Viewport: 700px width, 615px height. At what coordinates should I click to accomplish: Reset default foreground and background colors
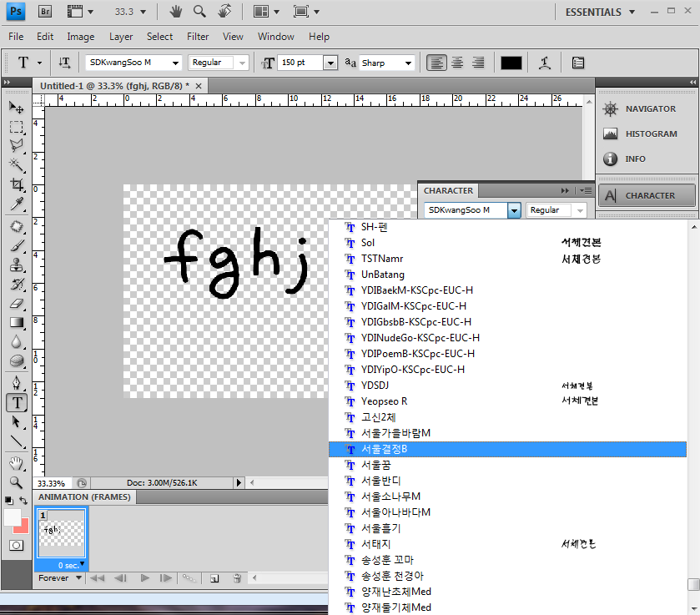point(9,501)
